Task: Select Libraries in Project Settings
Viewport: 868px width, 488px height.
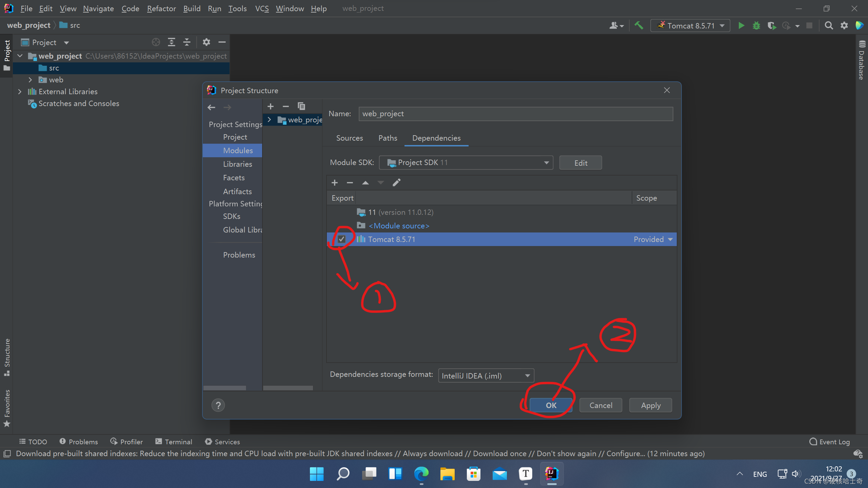Action: click(237, 164)
